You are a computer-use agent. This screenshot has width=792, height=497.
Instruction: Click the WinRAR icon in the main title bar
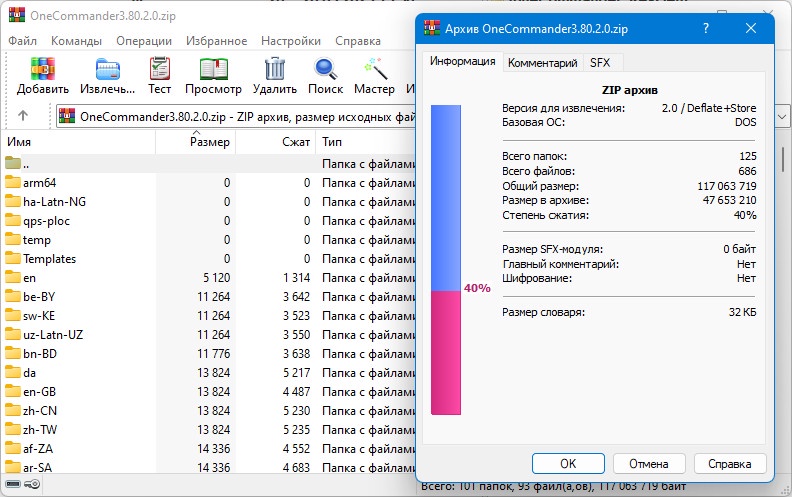tap(17, 14)
